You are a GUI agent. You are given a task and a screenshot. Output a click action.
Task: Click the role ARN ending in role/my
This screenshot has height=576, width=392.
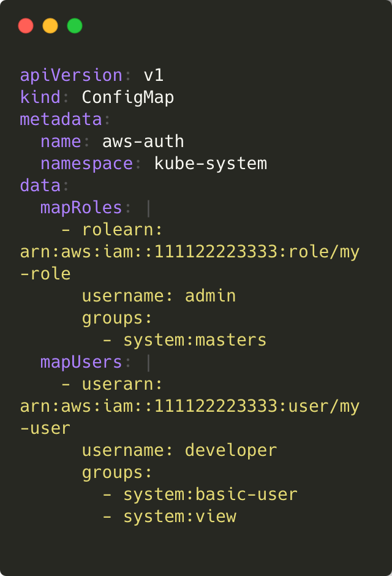pyautogui.click(x=190, y=252)
